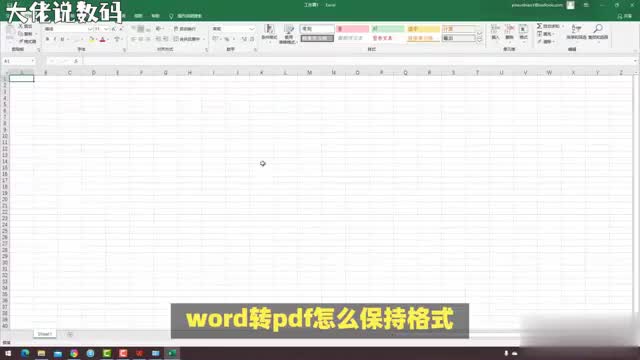Click the Copy command in clipboard group
Screen dimensions: 640x360
[x=25, y=34]
